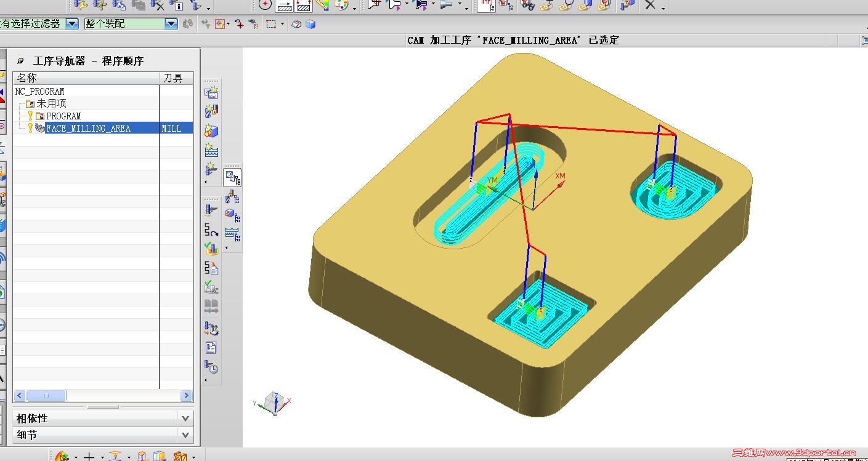Click the Post Process icon
Viewport: 868px width, 461px height.
pyautogui.click(x=211, y=328)
